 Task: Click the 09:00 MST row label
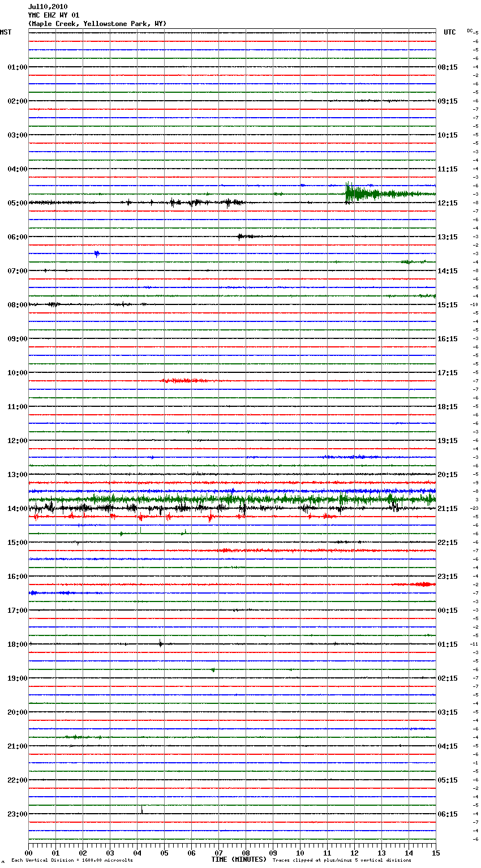18,339
